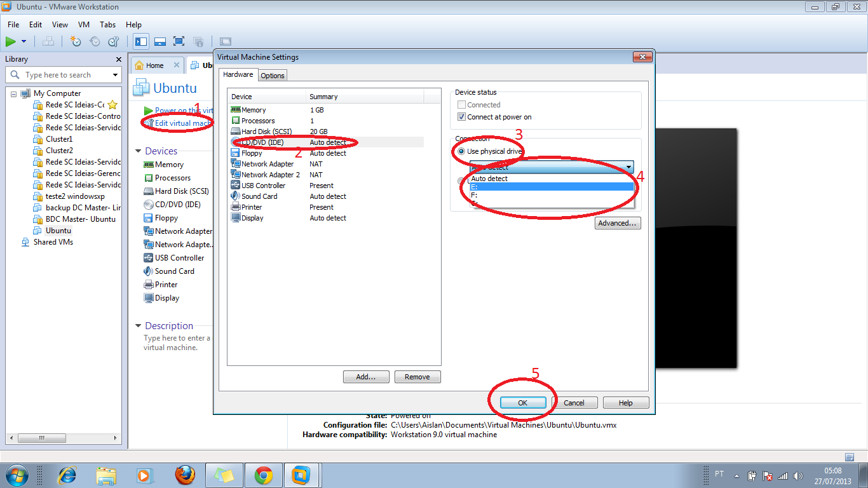868x488 pixels.
Task: Click the Library horizontal scrollbar
Action: 64,438
